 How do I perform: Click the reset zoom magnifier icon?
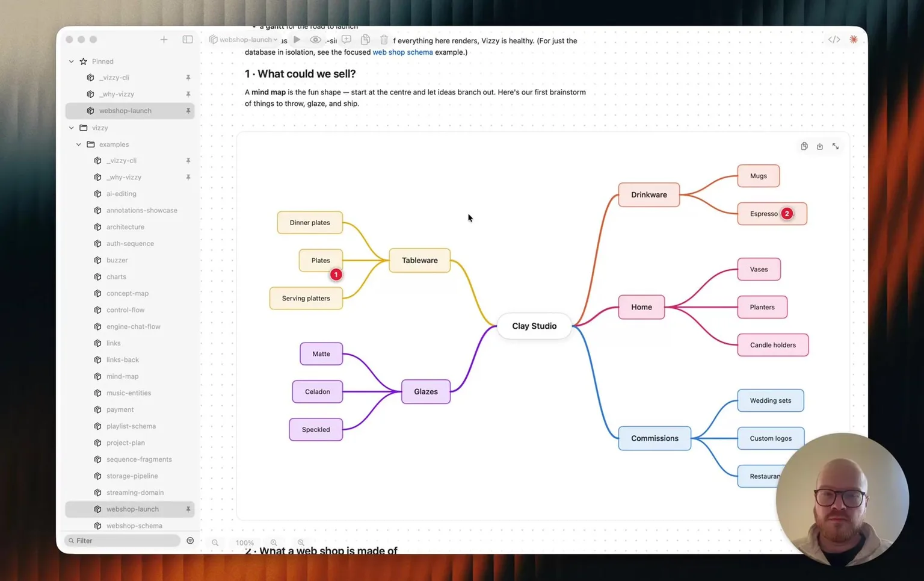tap(301, 542)
